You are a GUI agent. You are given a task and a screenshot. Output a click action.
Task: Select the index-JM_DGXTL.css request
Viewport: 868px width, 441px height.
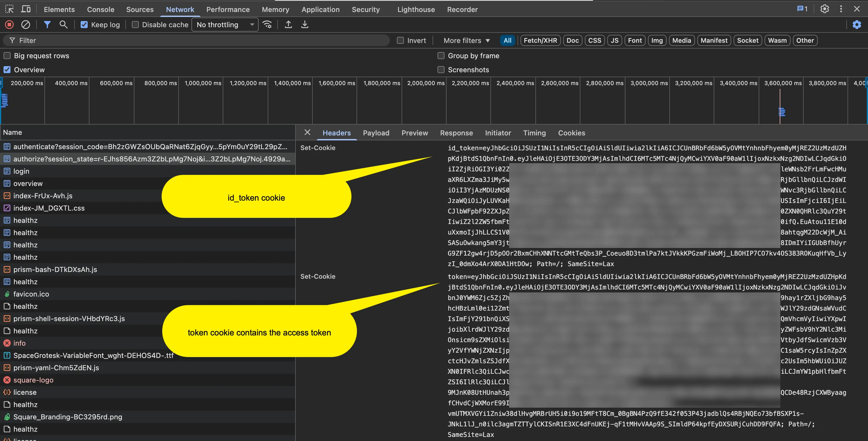[148, 208]
